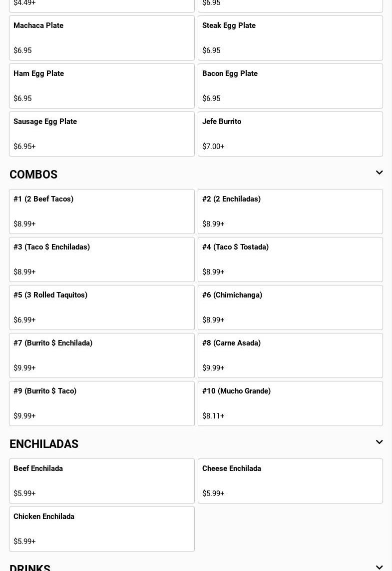Collapse the COMBOS section chevron

point(379,173)
